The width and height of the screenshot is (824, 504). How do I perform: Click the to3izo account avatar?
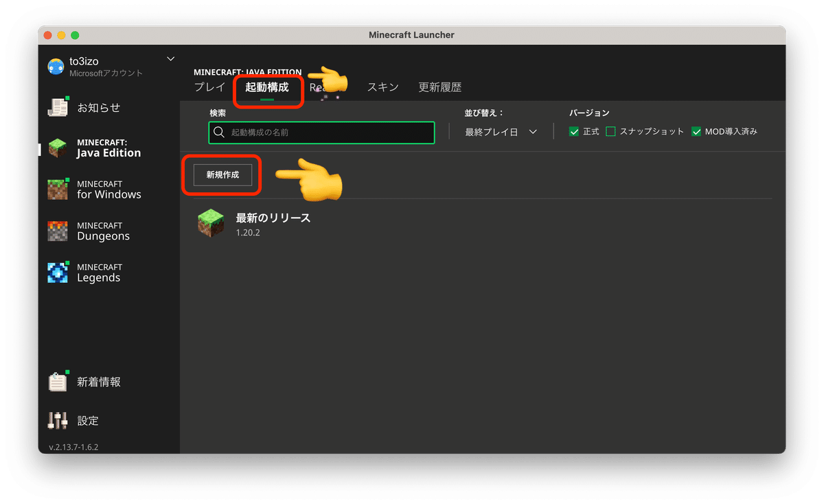[56, 67]
